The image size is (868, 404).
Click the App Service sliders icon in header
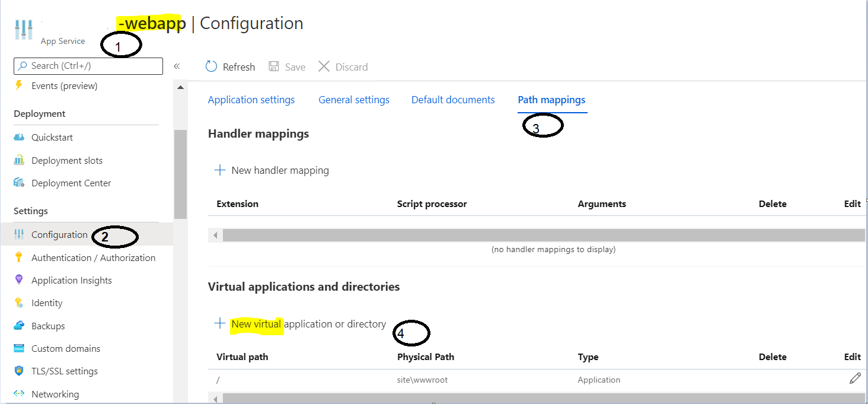pyautogui.click(x=24, y=30)
